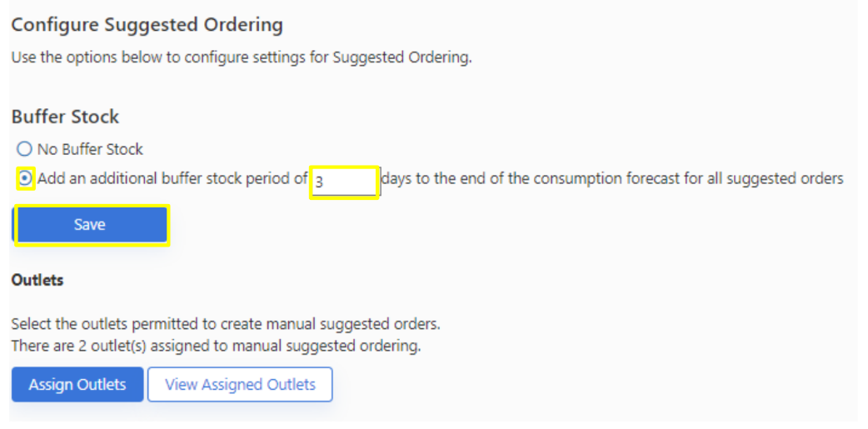Click the Buffer Stock section heading
The image size is (868, 429).
pos(65,117)
